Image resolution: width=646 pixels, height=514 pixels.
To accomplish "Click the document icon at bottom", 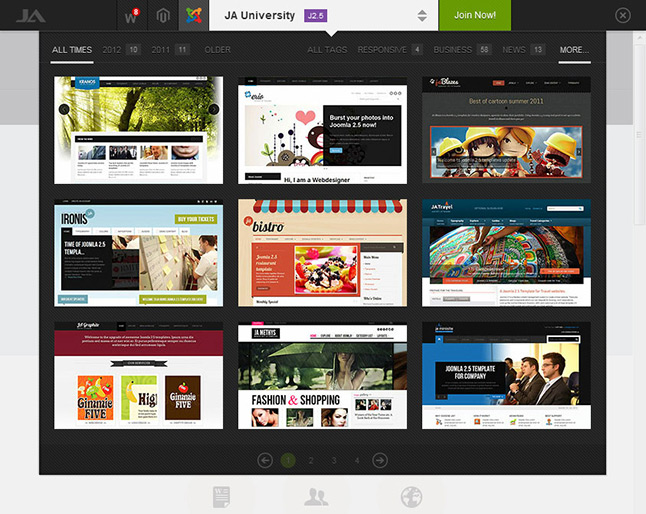I will point(222,497).
